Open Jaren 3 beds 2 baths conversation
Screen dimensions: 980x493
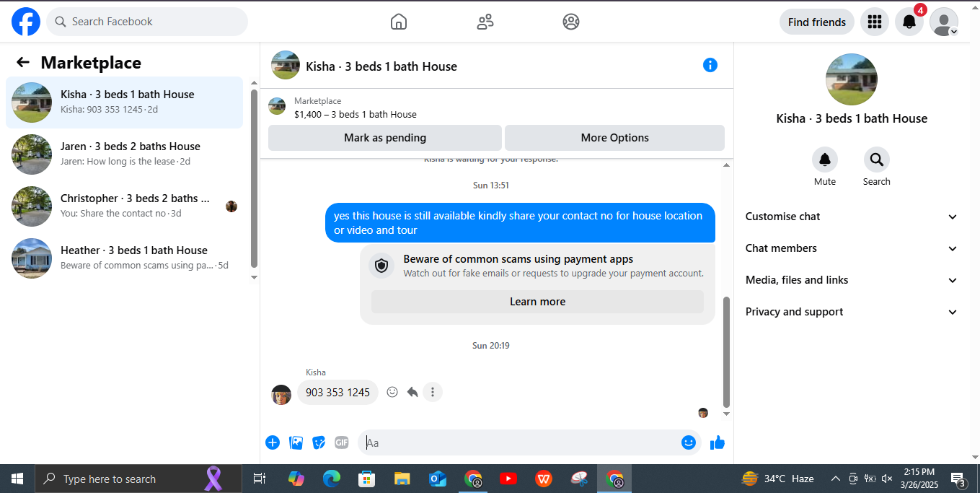coord(125,154)
